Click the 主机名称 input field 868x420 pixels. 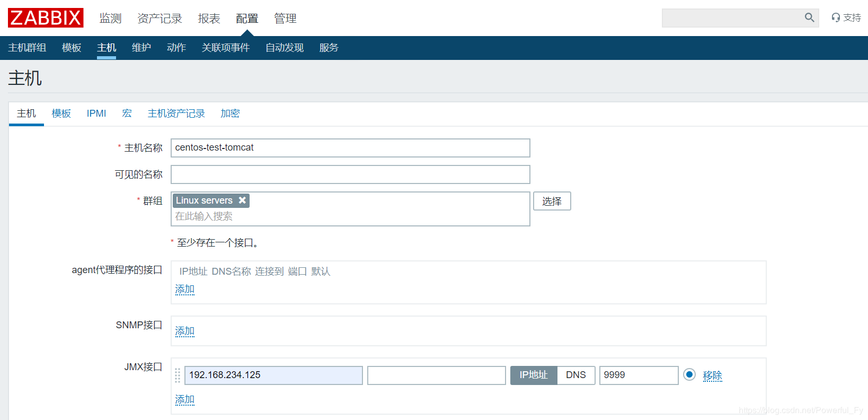pos(350,148)
